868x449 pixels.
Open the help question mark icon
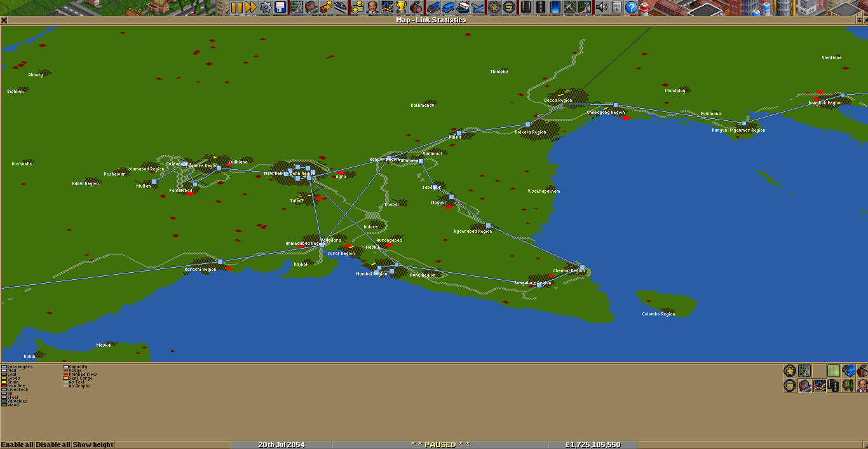point(631,8)
